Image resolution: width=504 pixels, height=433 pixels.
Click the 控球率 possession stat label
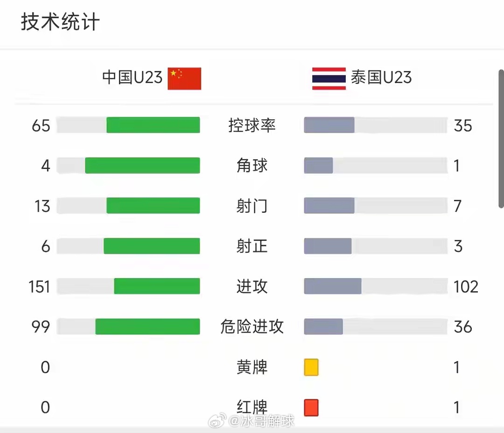tap(252, 125)
